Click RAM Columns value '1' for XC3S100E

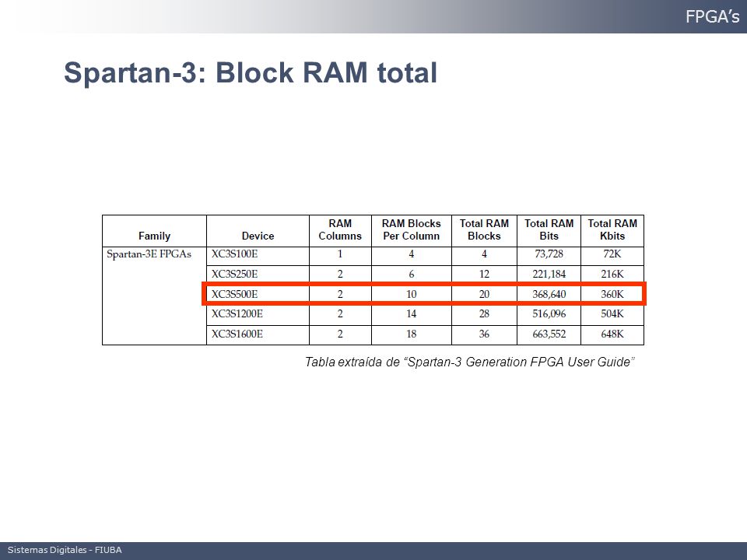point(340,254)
